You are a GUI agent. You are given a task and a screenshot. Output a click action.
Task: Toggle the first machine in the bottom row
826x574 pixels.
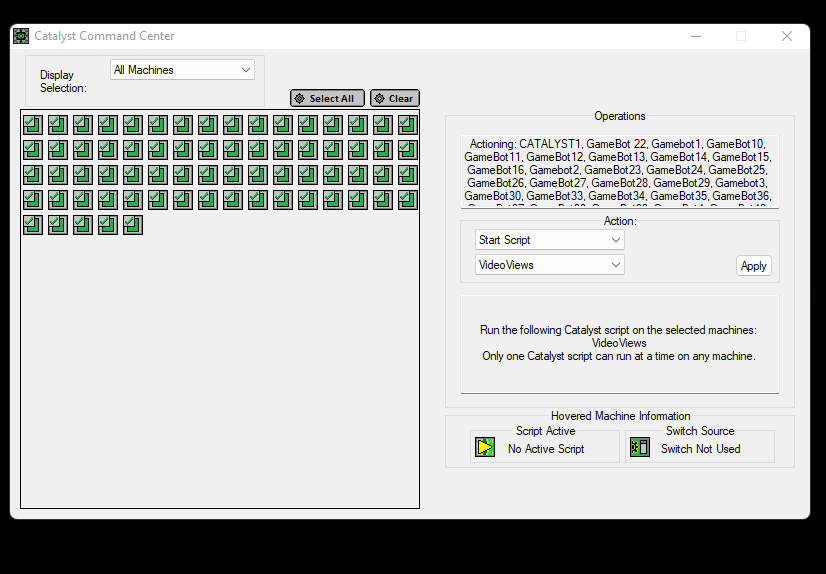pyautogui.click(x=32, y=224)
